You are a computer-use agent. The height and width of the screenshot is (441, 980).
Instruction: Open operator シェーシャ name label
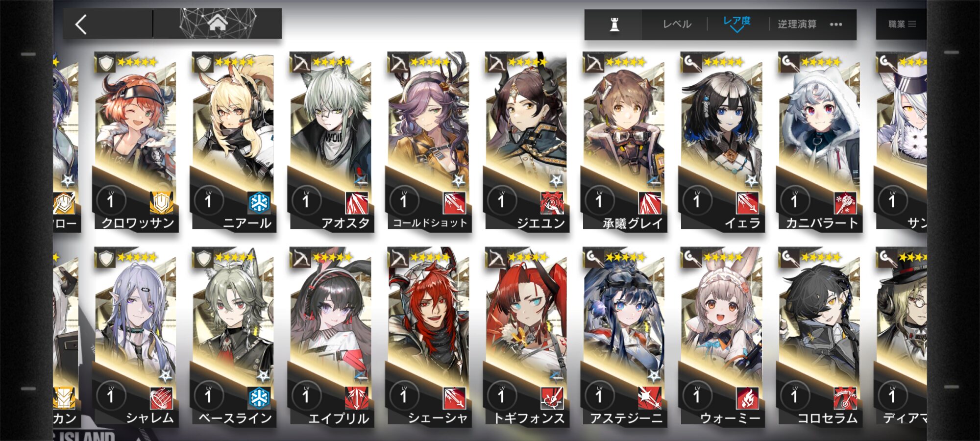438,418
